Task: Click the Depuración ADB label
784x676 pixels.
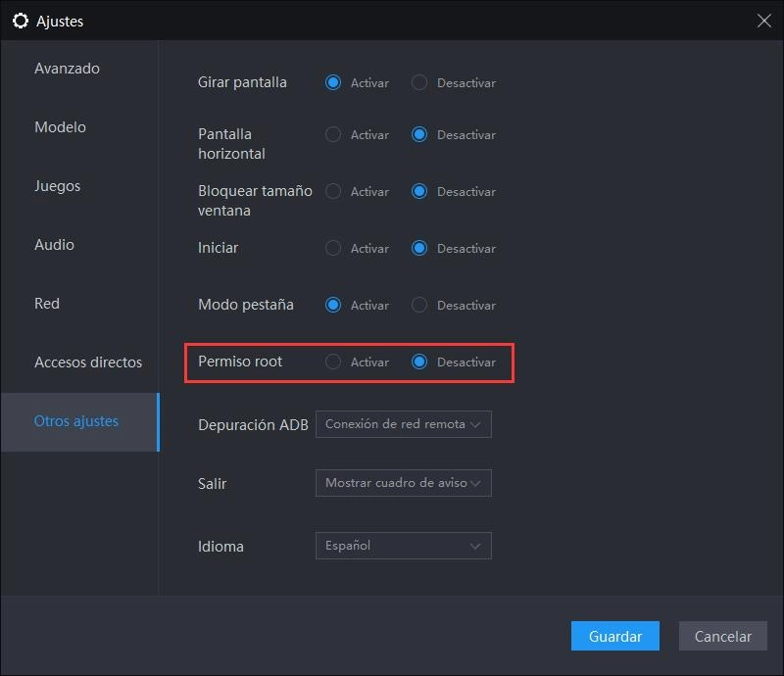Action: [253, 425]
